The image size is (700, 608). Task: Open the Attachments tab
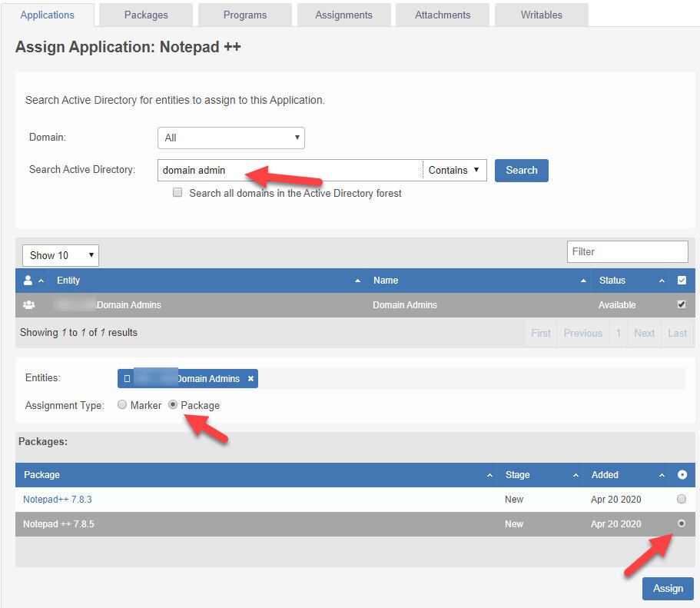[x=443, y=15]
